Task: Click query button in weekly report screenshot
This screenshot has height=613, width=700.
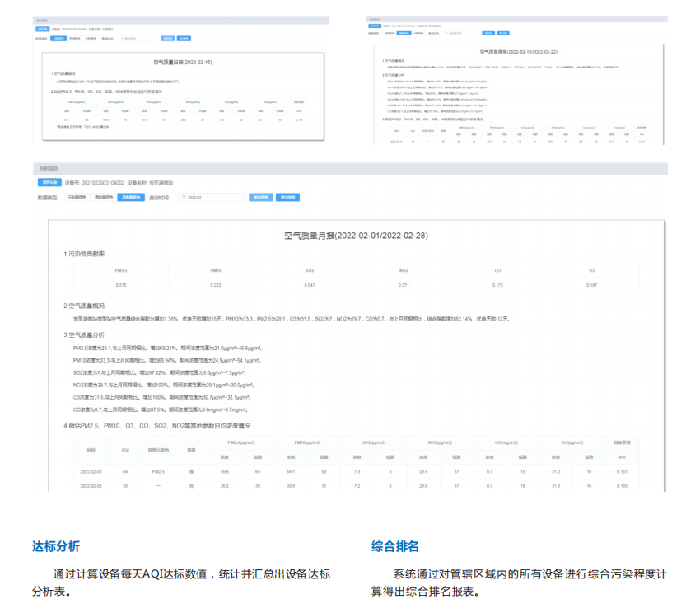Action: coord(488,33)
